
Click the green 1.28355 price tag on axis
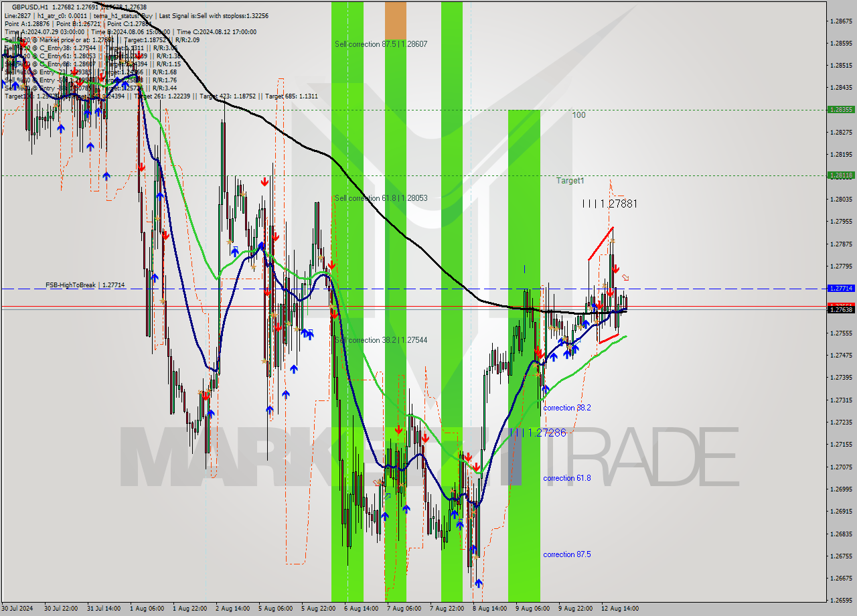point(840,109)
